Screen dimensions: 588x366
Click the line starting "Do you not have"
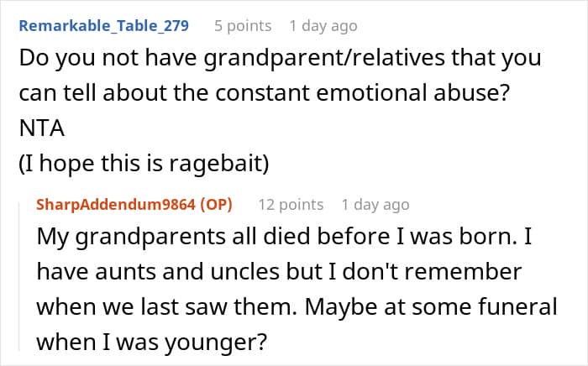[280, 60]
